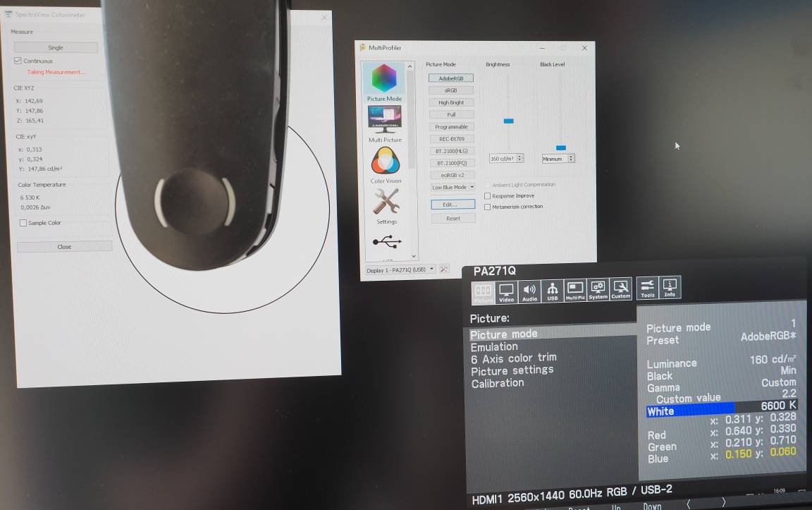Click the Brightness slider handle
This screenshot has height=510, width=812.
508,121
